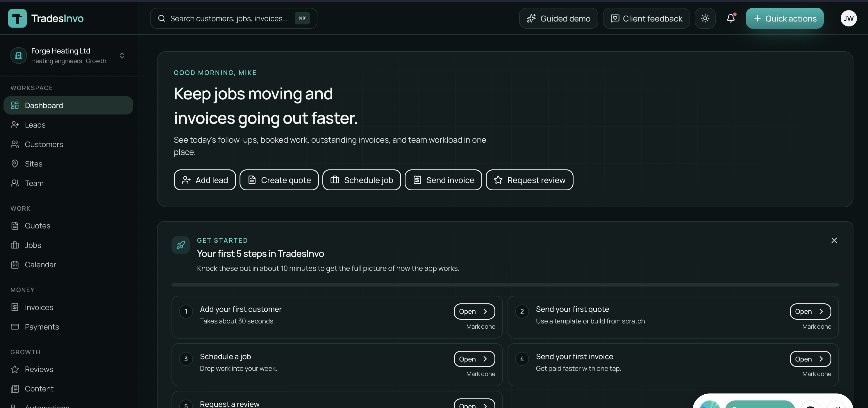This screenshot has width=868, height=408.
Task: Click the Send invoice button
Action: 443,180
